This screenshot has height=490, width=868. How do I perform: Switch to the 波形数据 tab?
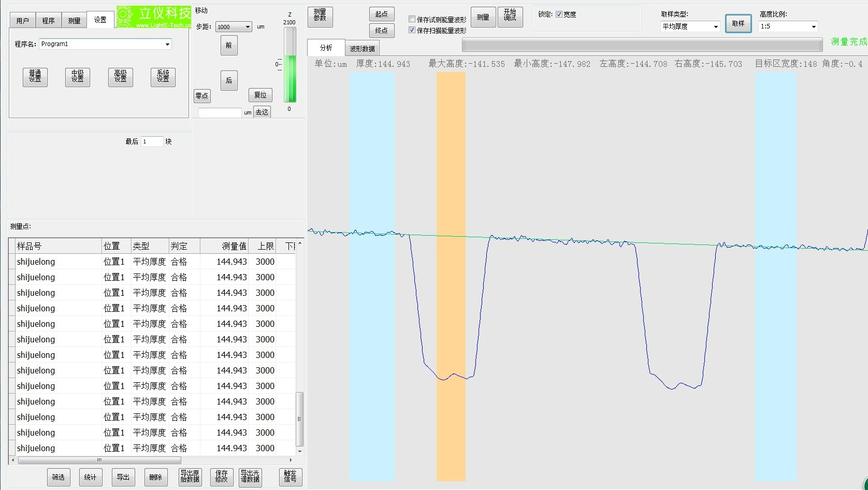[x=362, y=49]
